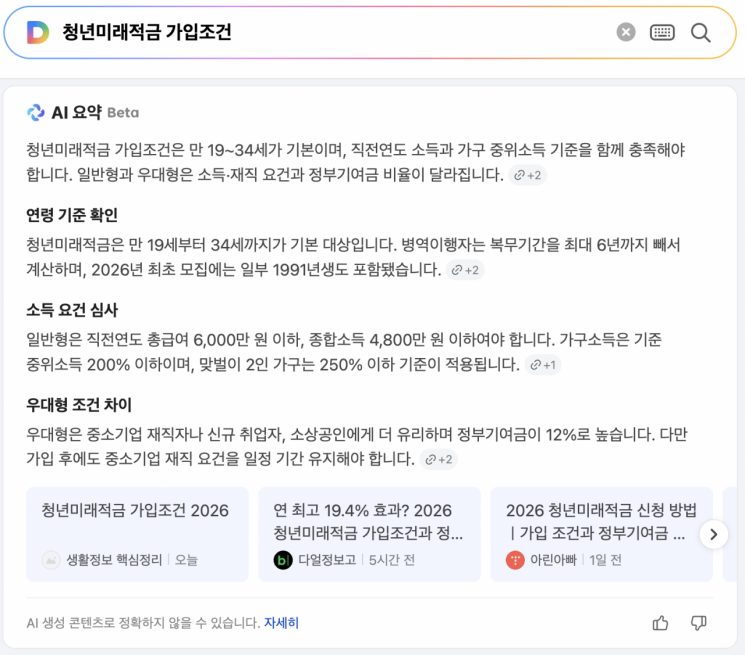Click the Beta label
The image size is (745, 655).
point(123,113)
